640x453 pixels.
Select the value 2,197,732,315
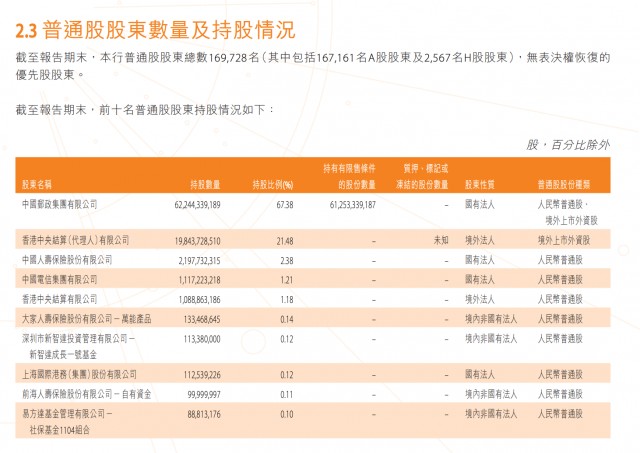click(199, 260)
